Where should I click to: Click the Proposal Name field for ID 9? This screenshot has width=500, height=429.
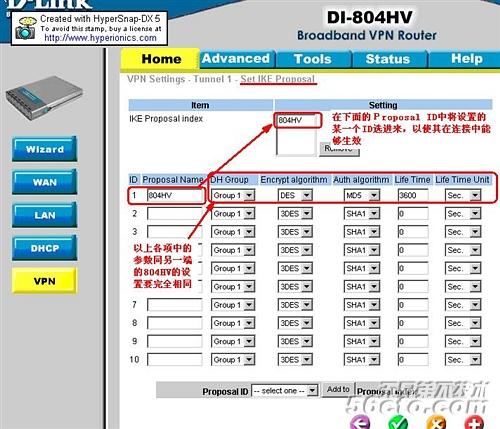coord(175,341)
